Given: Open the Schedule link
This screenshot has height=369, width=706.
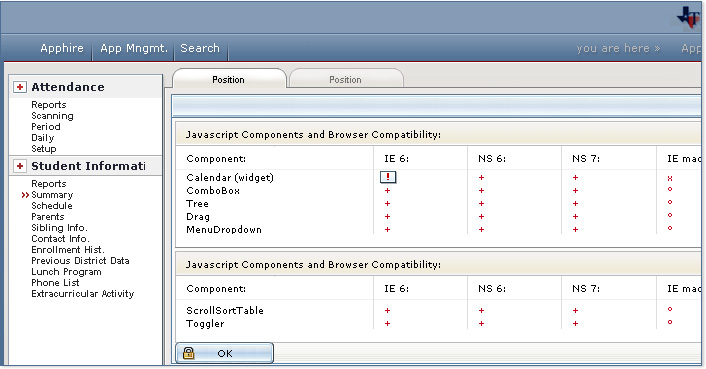Looking at the screenshot, I should pyautogui.click(x=52, y=206).
